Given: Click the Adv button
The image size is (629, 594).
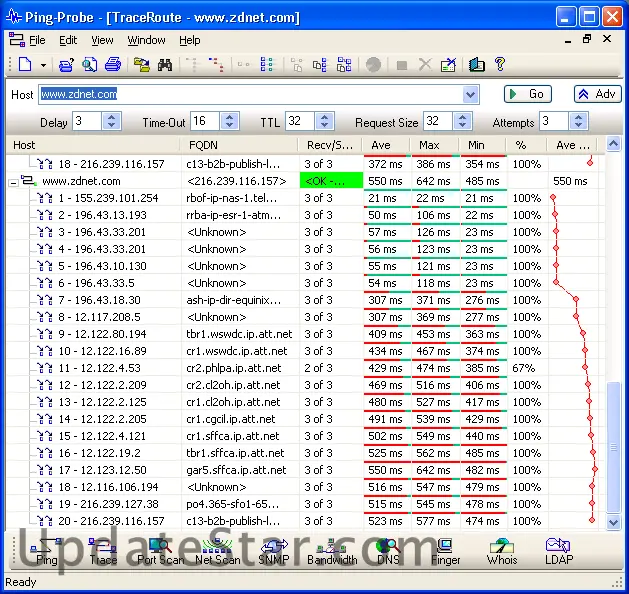Looking at the screenshot, I should click(597, 94).
